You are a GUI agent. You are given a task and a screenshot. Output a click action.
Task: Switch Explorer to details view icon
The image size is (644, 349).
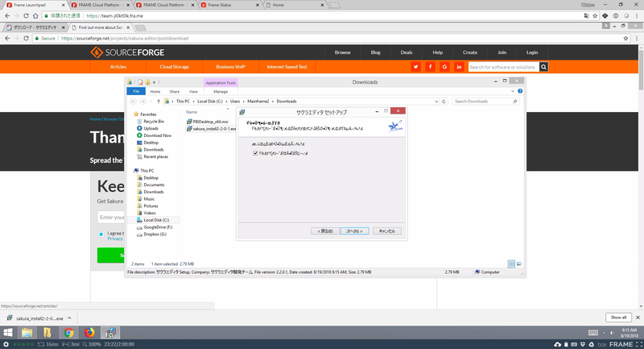tap(511, 264)
